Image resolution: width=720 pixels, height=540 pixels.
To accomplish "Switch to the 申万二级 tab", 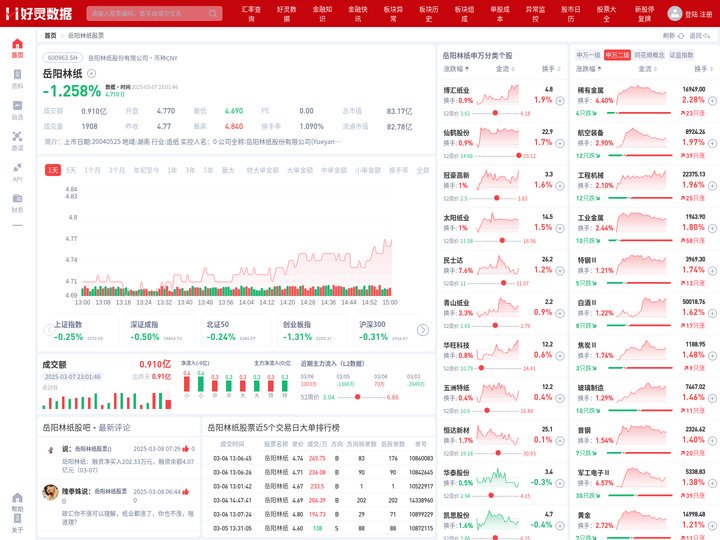I will pyautogui.click(x=617, y=55).
